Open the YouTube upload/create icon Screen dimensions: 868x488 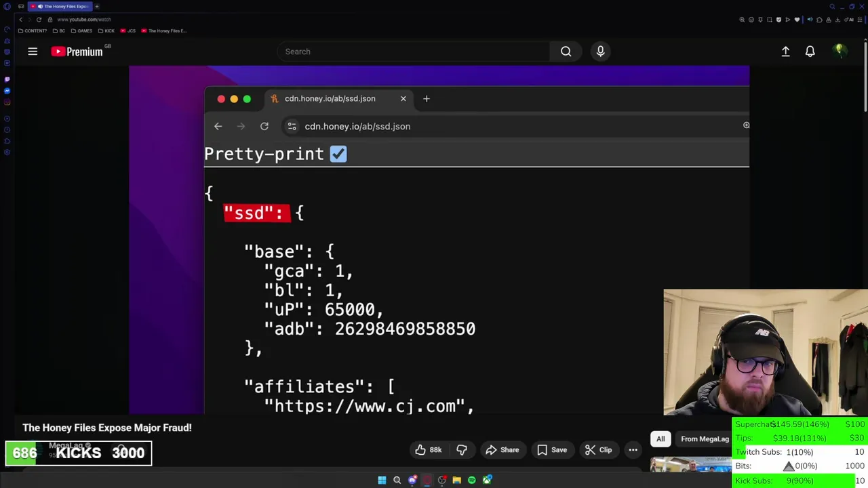tap(785, 52)
